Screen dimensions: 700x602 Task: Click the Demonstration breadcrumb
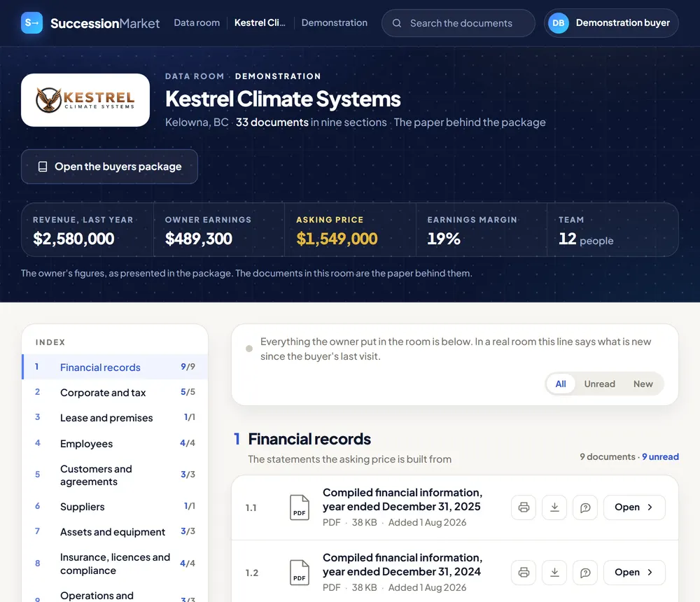click(x=335, y=23)
